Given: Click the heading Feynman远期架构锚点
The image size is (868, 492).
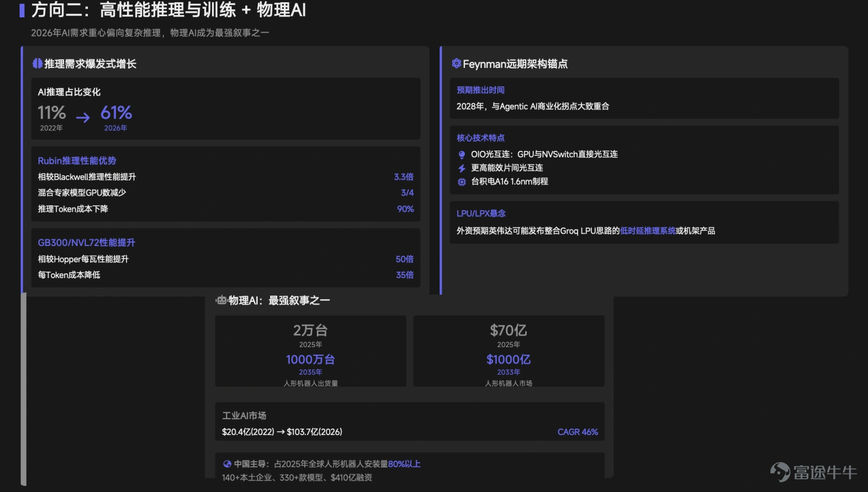Looking at the screenshot, I should pos(515,64).
